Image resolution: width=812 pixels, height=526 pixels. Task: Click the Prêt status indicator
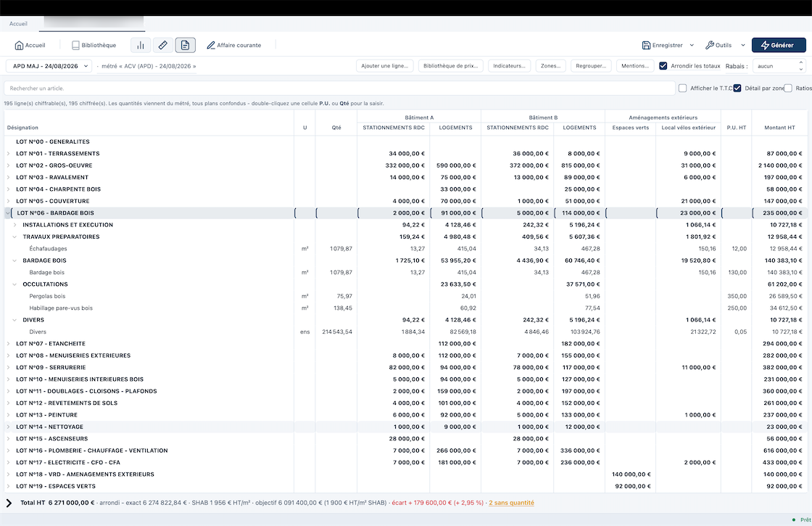(802, 519)
